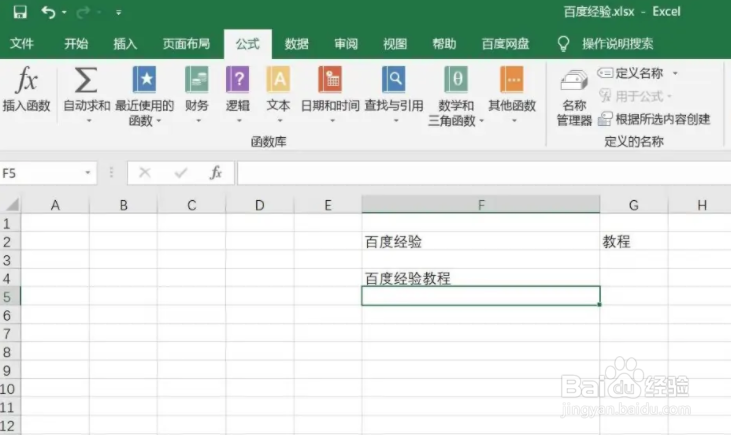Click inside the formula bar input
Viewport: 731px width, 435px height.
tap(484, 173)
